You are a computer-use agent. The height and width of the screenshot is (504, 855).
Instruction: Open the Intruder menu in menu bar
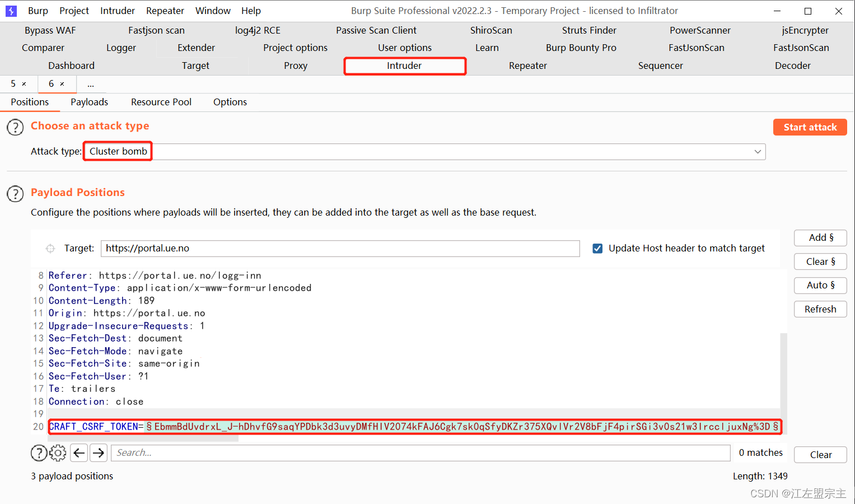pyautogui.click(x=118, y=11)
